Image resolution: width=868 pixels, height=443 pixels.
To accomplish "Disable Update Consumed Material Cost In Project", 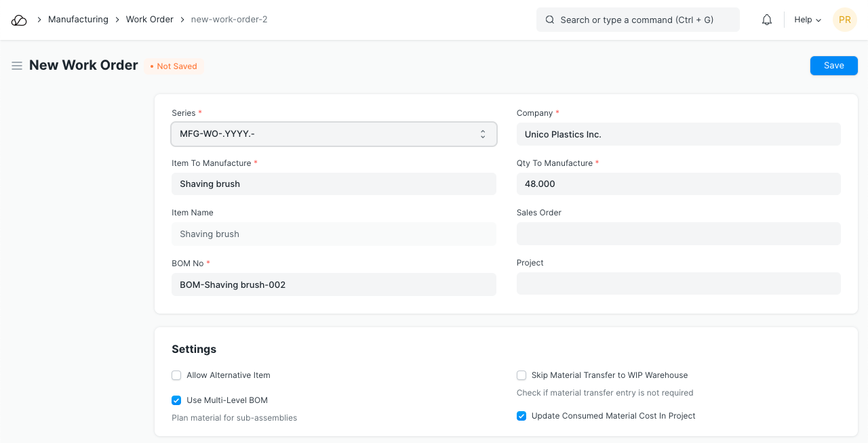I will tap(521, 416).
